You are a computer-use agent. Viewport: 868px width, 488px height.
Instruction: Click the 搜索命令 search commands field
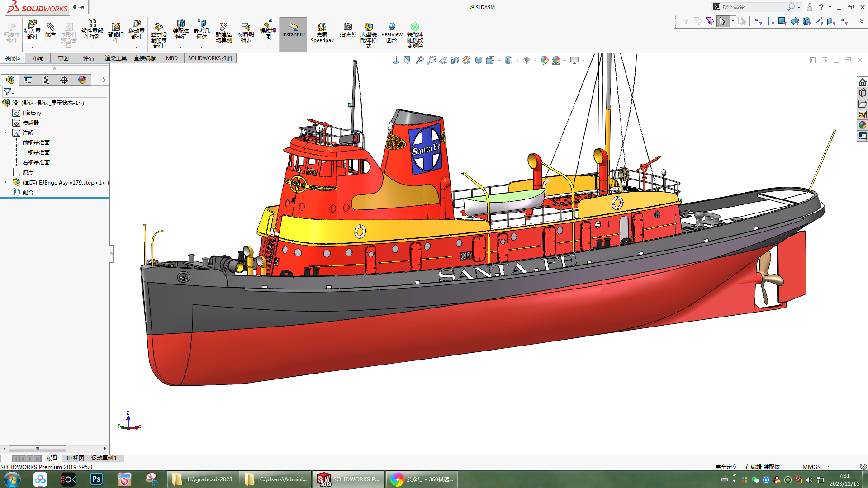[x=753, y=7]
